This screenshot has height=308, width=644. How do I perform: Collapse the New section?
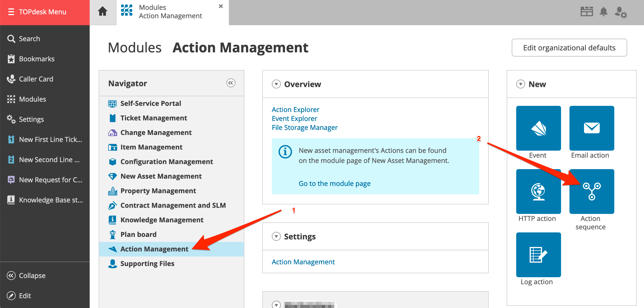click(x=521, y=84)
